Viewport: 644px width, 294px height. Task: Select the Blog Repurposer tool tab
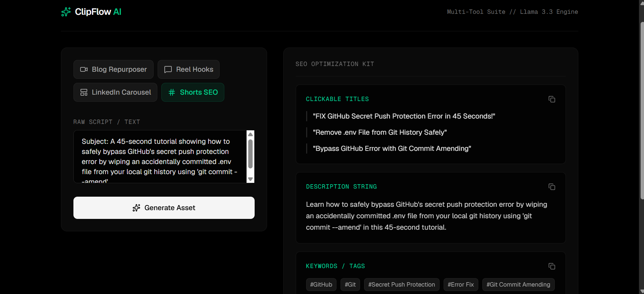coord(114,69)
